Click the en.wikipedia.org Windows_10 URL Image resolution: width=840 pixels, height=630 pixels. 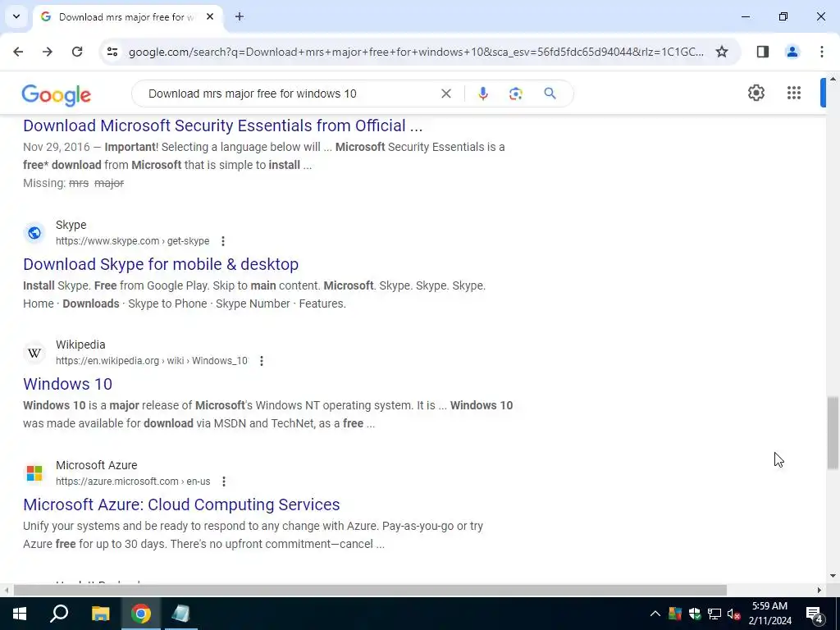click(152, 361)
